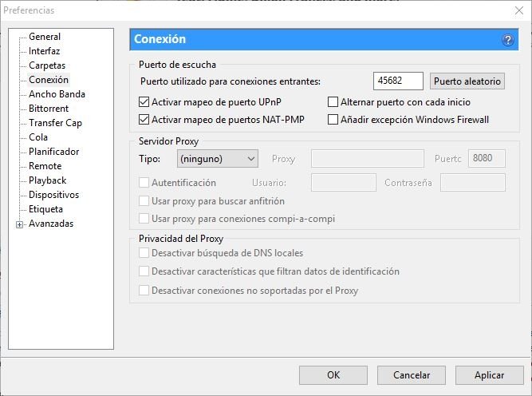The image size is (532, 396).
Task: Open the proxy Tipo dropdown
Action: (218, 159)
